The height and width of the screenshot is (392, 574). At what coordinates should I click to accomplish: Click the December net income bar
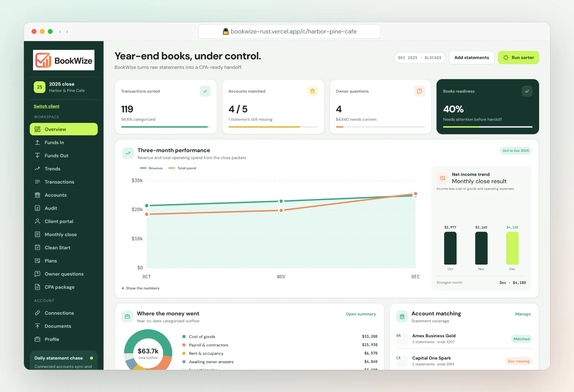[x=512, y=248]
